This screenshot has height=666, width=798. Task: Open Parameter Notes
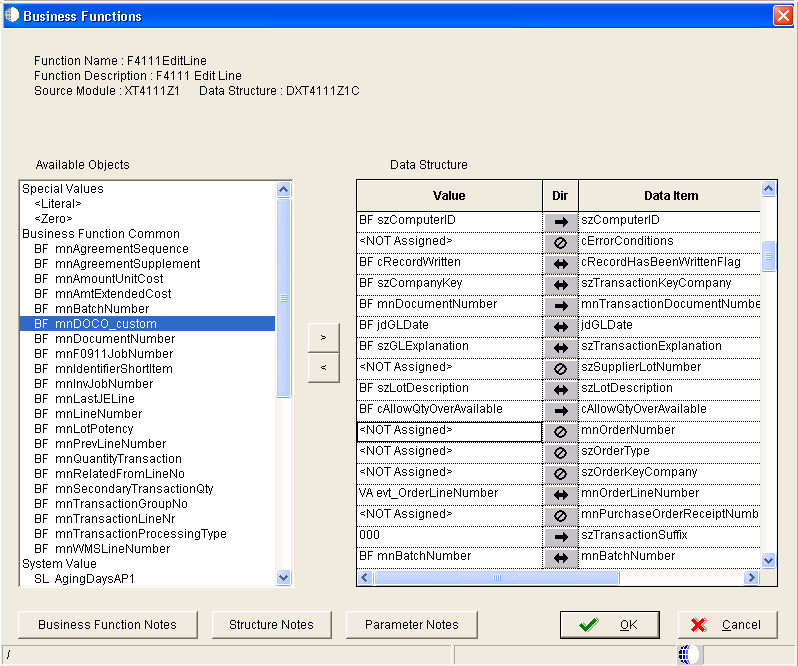point(411,625)
